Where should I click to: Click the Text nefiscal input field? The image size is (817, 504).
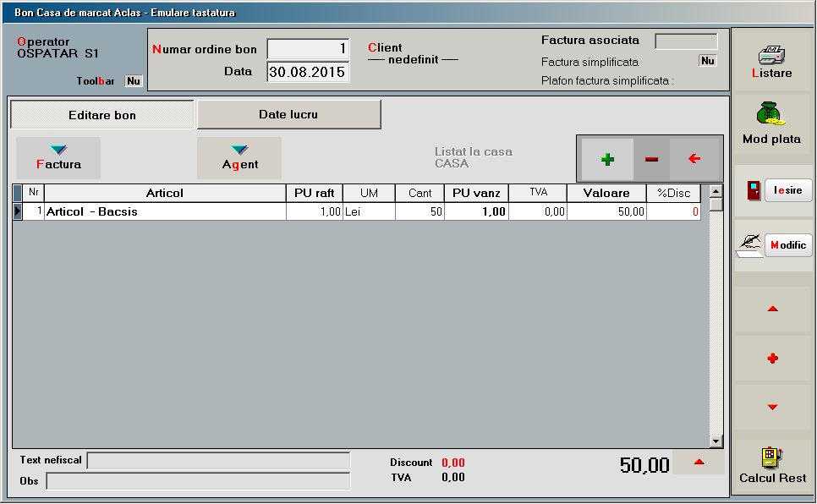pyautogui.click(x=218, y=461)
